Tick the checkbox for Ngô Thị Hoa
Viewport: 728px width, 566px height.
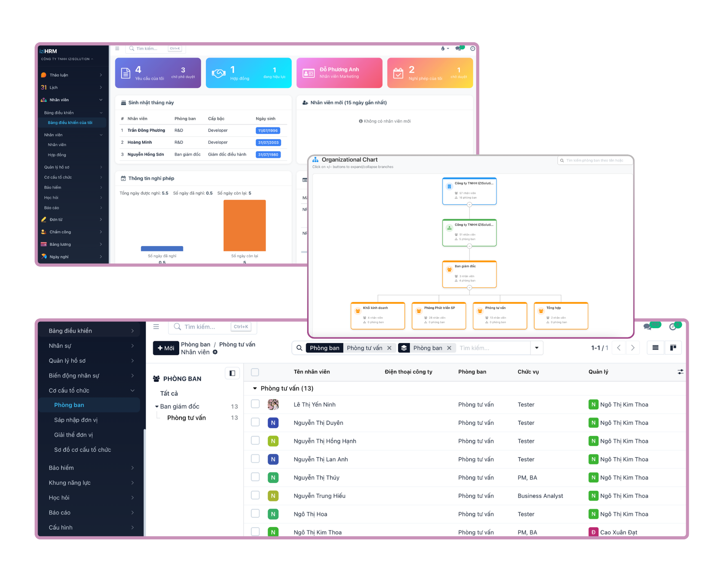pos(255,514)
